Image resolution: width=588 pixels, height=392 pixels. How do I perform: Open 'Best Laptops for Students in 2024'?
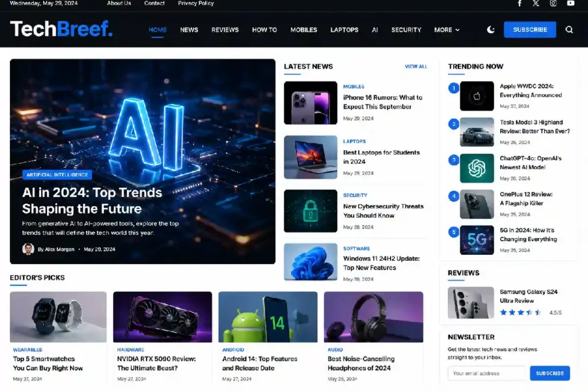coord(381,157)
